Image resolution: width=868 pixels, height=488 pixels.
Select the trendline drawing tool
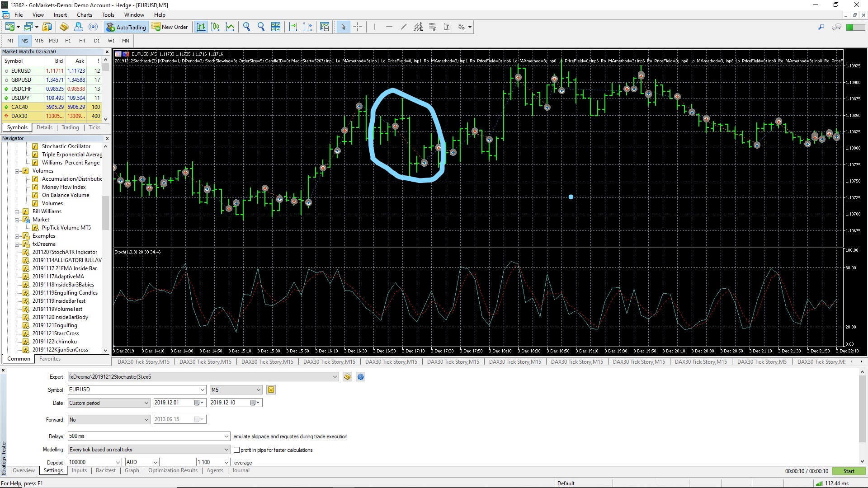(x=404, y=27)
